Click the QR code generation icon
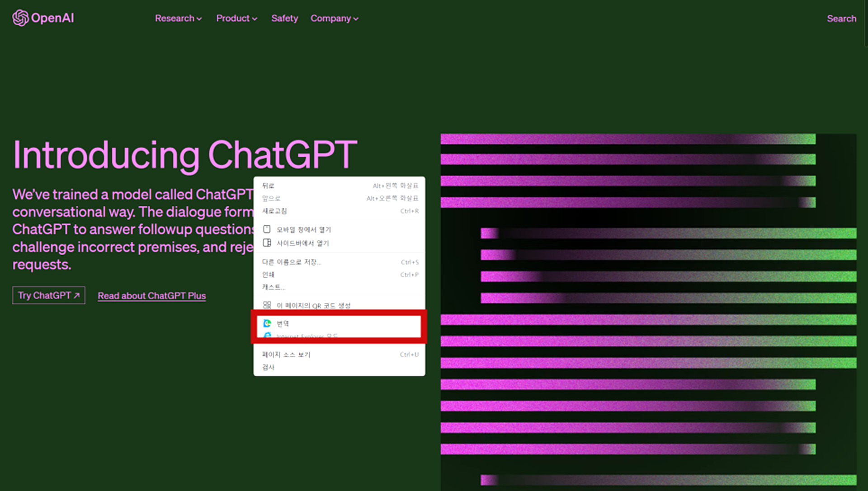The width and height of the screenshot is (868, 491). click(267, 305)
